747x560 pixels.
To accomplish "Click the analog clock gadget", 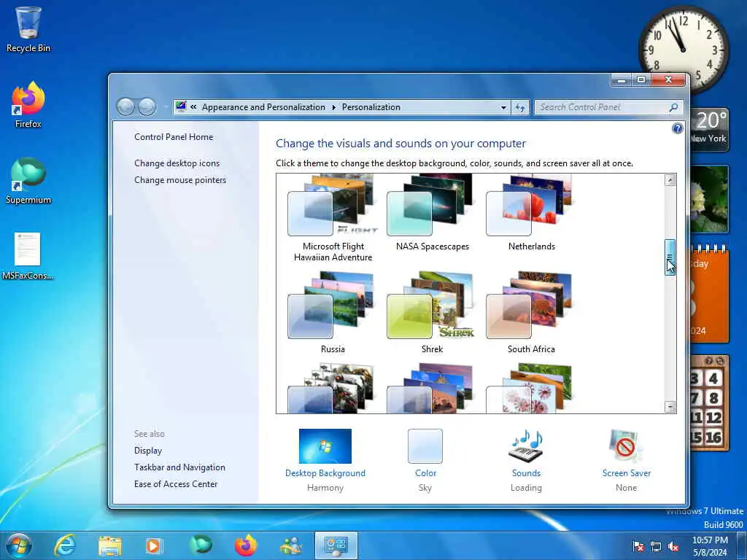I will point(683,50).
